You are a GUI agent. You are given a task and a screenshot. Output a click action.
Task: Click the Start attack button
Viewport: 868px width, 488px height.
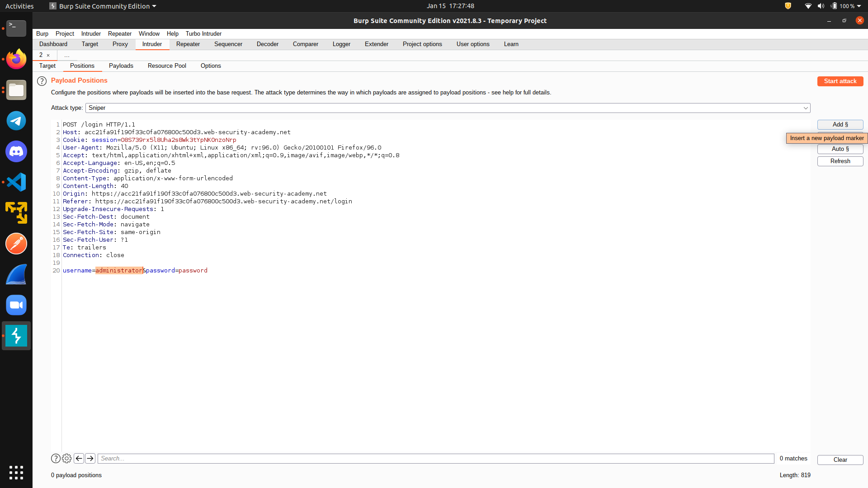(x=840, y=81)
